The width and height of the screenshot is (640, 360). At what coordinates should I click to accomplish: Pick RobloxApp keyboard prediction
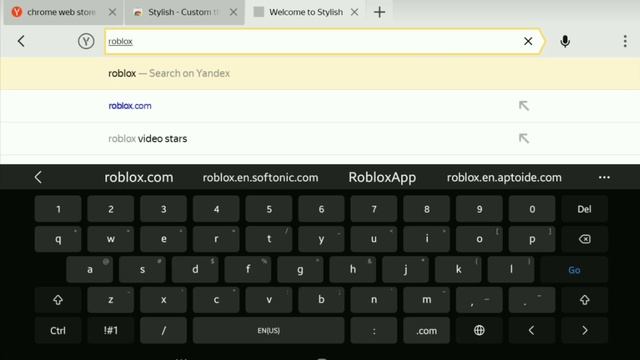pyautogui.click(x=382, y=178)
